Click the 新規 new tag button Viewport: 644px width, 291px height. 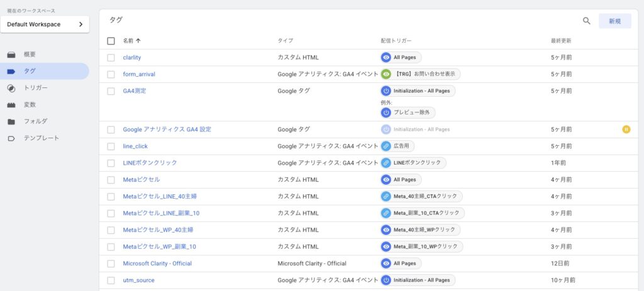[615, 21]
